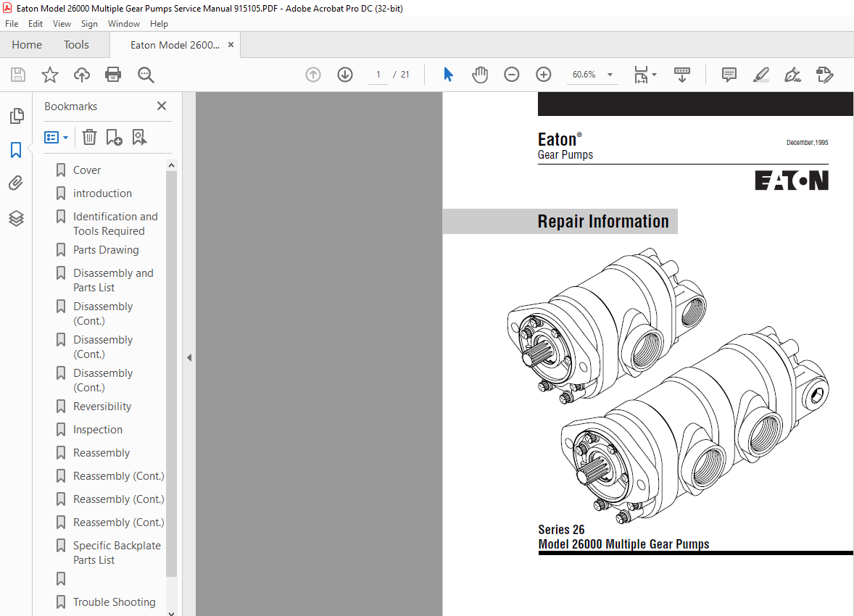854x616 pixels.
Task: Click the page number input field
Action: point(378,75)
